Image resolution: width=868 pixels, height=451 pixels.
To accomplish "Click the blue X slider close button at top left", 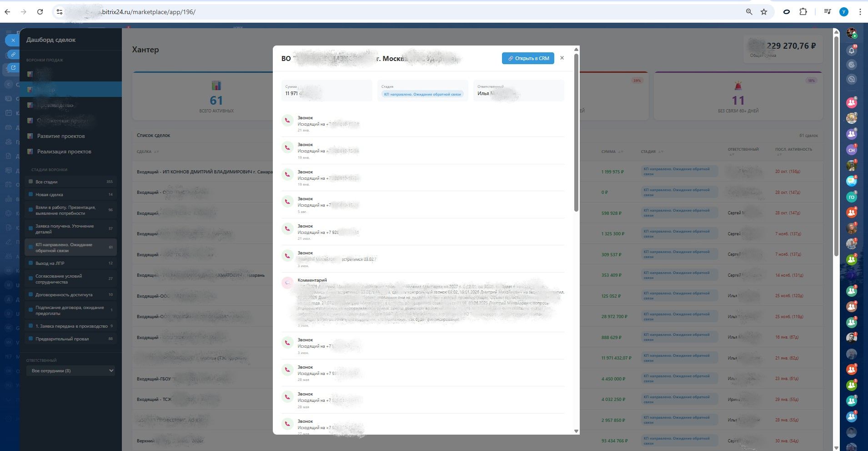I will coord(13,40).
